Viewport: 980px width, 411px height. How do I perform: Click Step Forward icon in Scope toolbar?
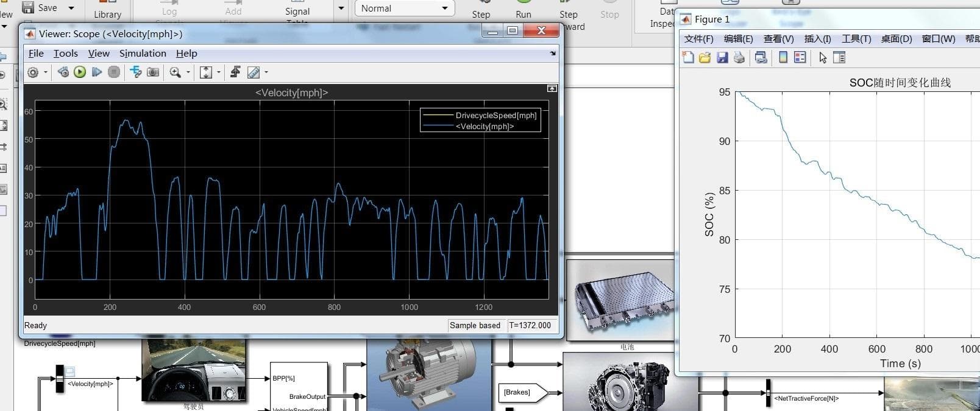point(96,72)
